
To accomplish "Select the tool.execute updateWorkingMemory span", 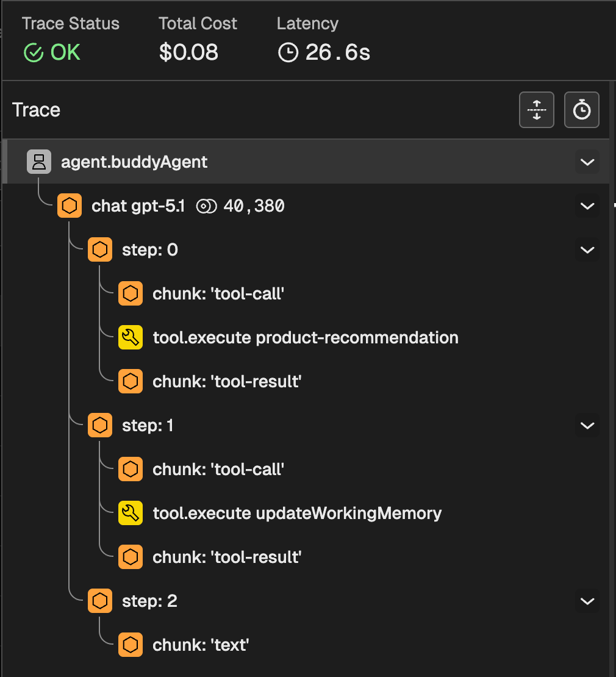I will (296, 513).
